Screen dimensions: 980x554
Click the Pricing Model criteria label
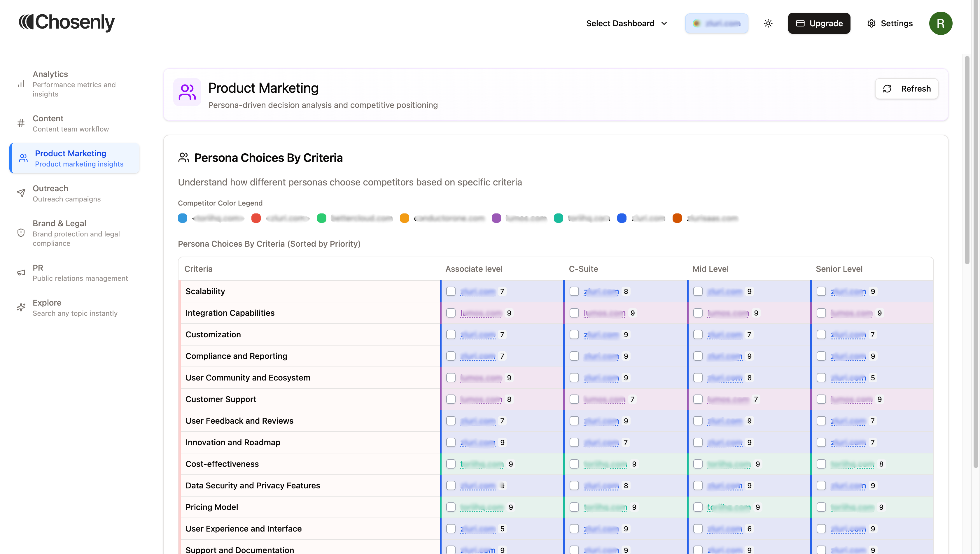(211, 507)
